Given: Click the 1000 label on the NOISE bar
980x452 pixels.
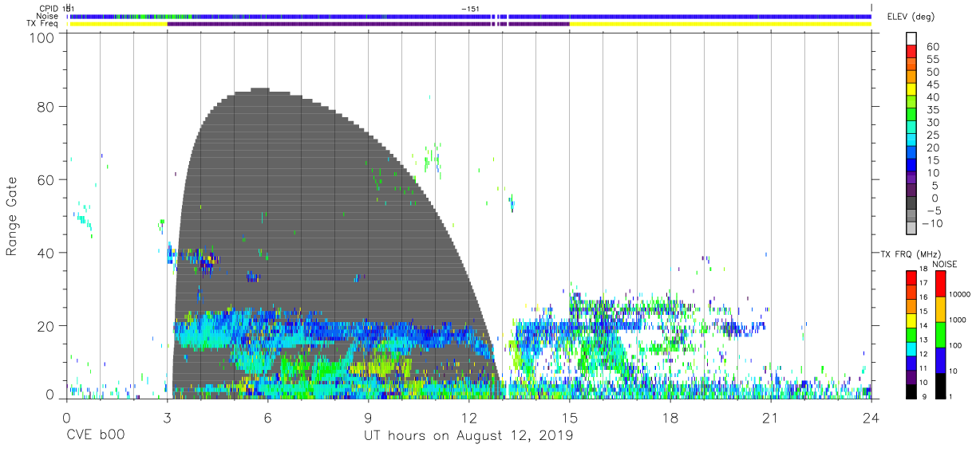Looking at the screenshot, I should [x=958, y=320].
